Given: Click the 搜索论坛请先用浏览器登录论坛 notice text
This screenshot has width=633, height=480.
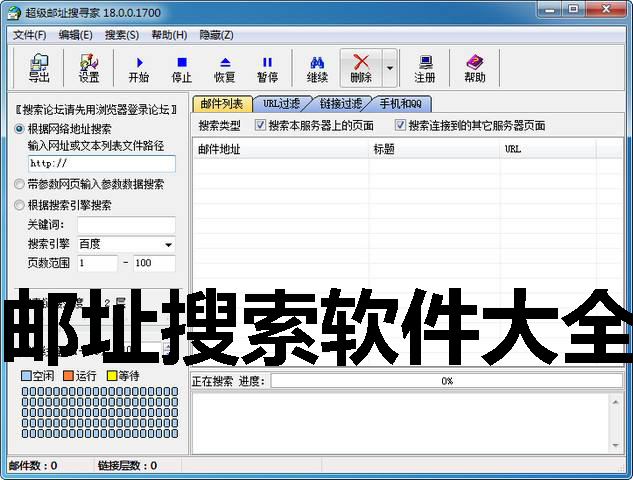Looking at the screenshot, I should 96,109.
